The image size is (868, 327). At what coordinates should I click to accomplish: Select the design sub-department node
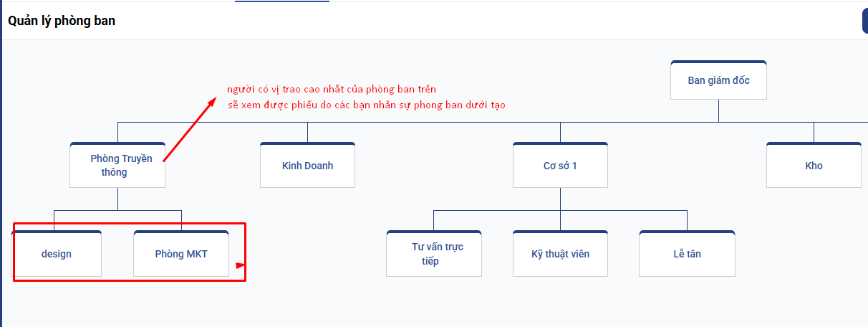pos(57,254)
